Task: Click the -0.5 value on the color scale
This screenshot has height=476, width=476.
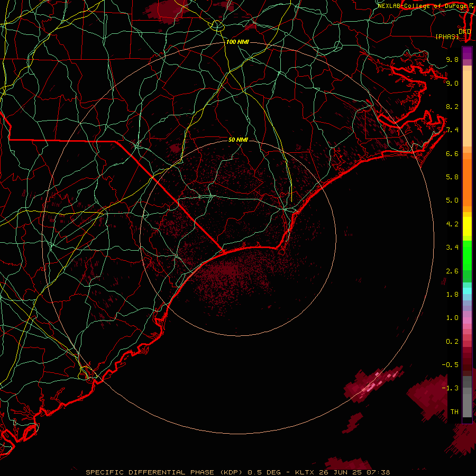Action: [450, 365]
